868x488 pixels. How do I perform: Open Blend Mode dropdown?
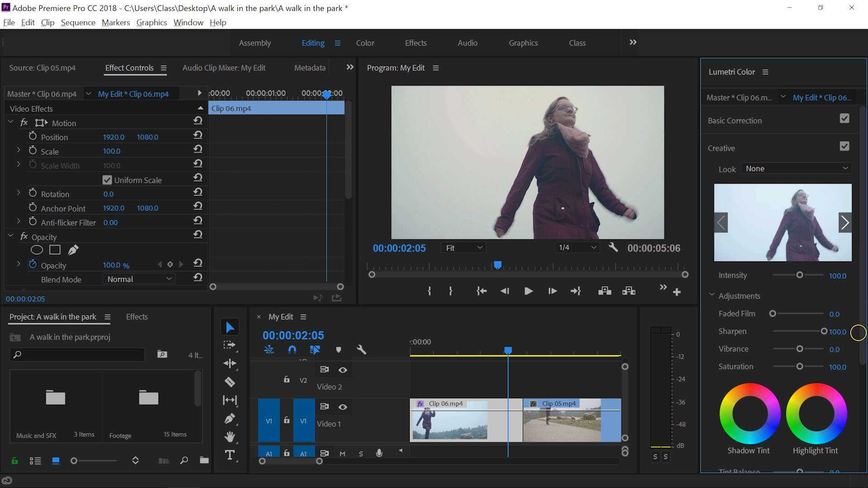coord(139,279)
